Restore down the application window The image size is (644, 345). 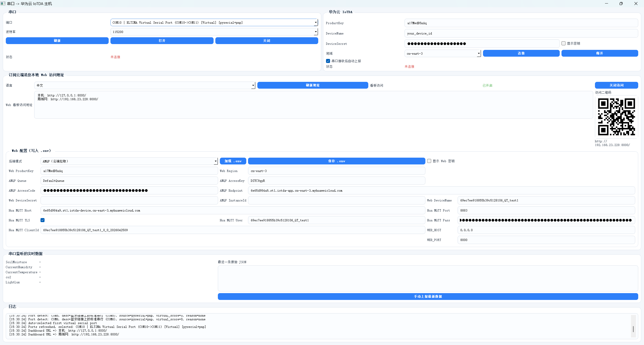point(621,4)
